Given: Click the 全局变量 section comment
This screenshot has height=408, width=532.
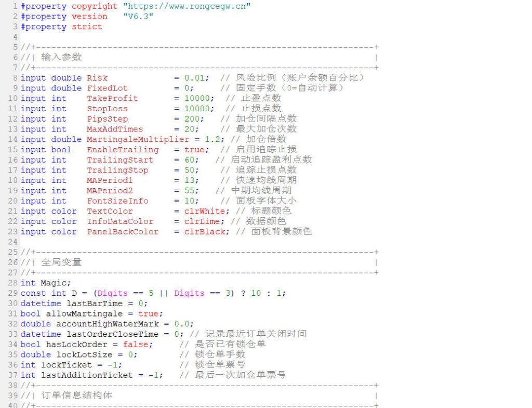Looking at the screenshot, I should click(61, 262).
